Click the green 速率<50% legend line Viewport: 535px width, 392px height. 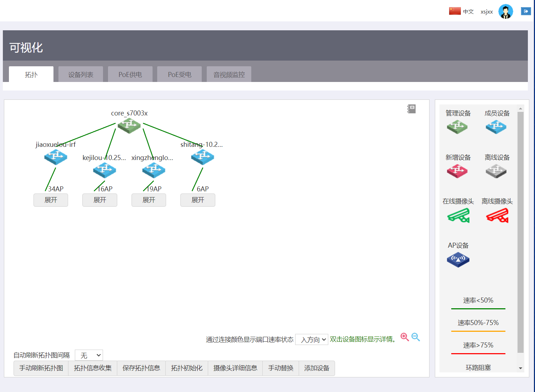coord(478,309)
